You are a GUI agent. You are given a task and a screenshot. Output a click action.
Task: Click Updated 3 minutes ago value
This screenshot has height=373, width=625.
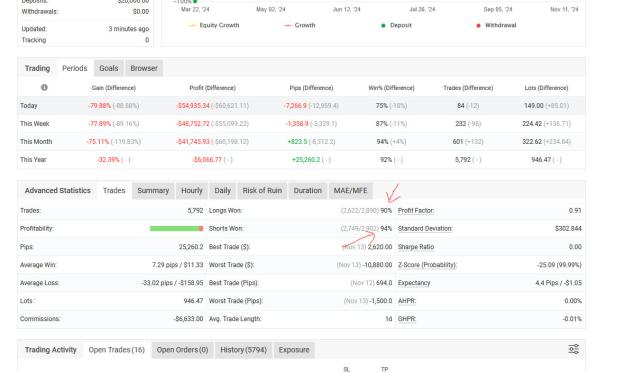pyautogui.click(x=129, y=29)
